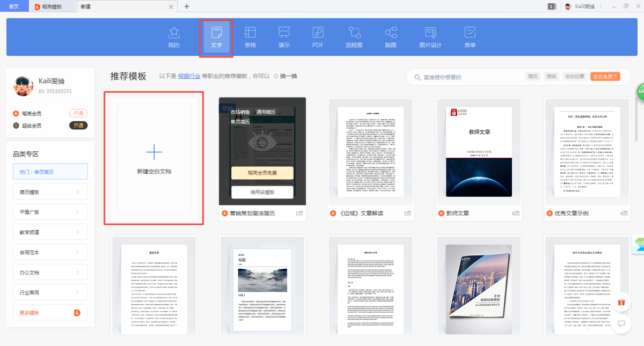Image resolution: width=644 pixels, height=346 pixels.
Task: Expand the 简历模板 category
Action: point(50,192)
